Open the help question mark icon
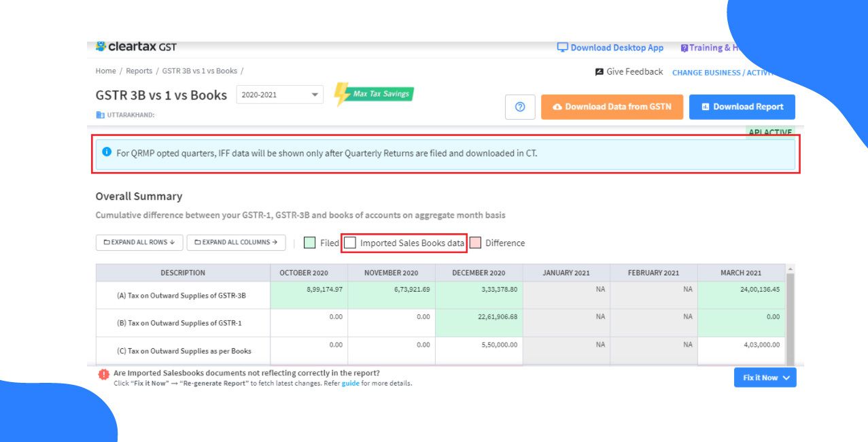868x442 pixels. coord(520,107)
